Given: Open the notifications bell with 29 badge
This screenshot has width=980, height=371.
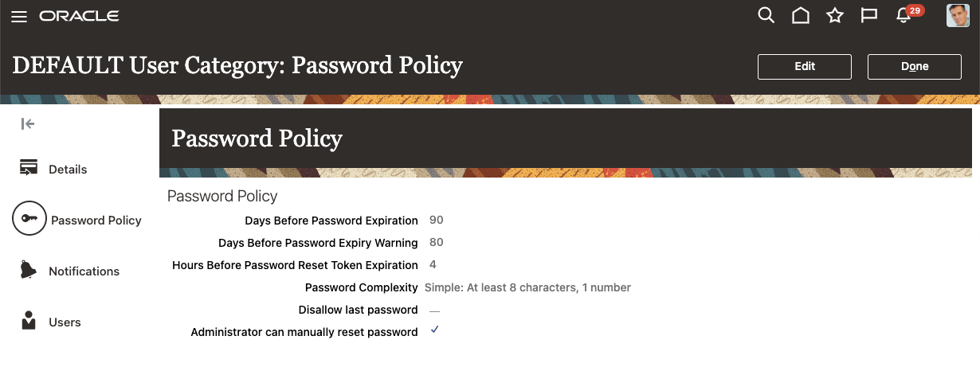Looking at the screenshot, I should [x=904, y=16].
